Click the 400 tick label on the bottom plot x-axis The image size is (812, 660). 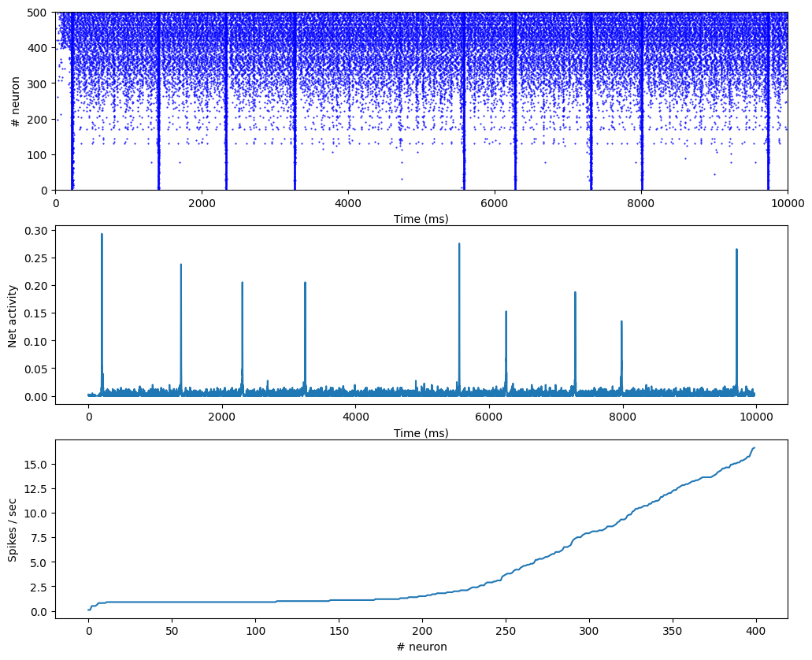coord(755,630)
